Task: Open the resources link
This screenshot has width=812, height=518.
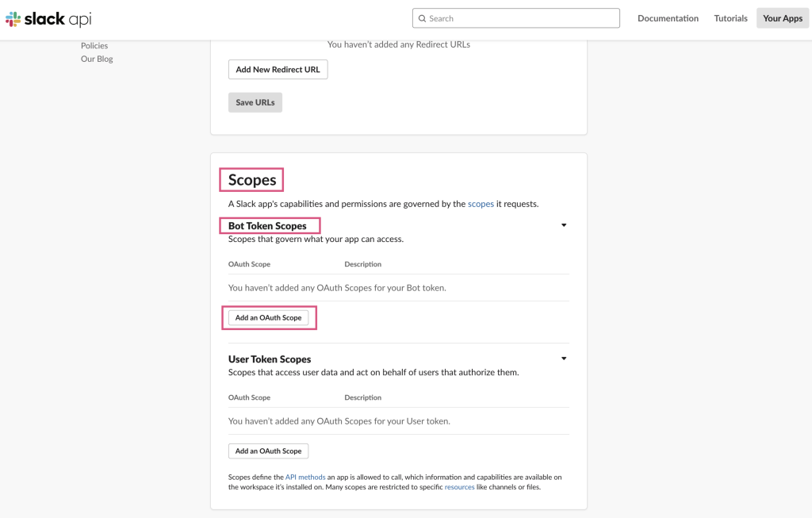Action: click(x=459, y=487)
